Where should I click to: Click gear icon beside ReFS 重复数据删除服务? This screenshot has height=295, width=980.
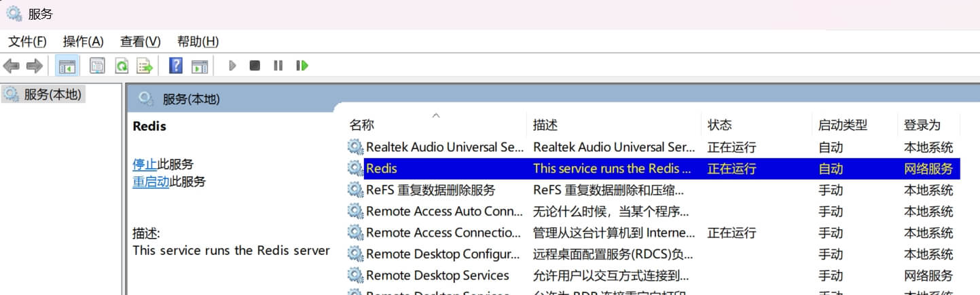tap(355, 190)
